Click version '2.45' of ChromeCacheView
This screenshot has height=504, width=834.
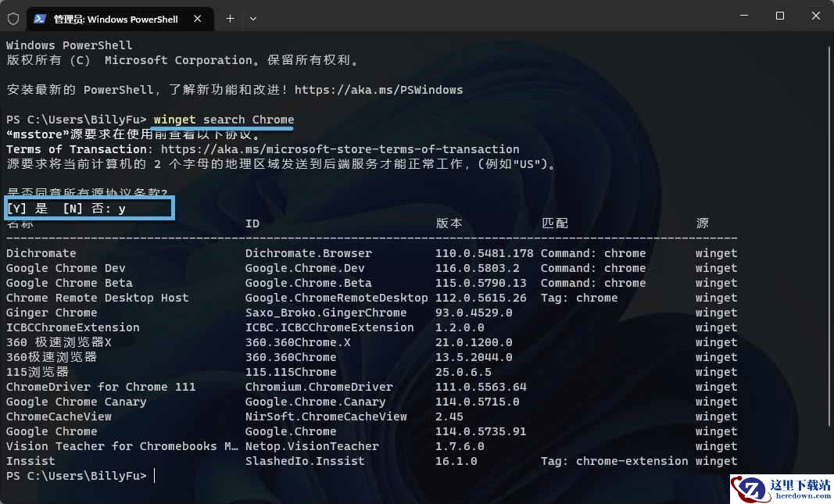click(x=449, y=416)
